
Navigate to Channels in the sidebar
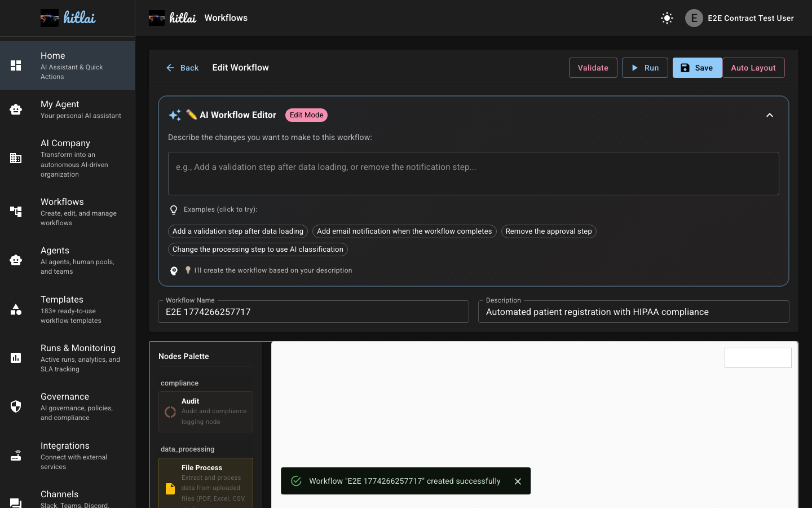[59, 494]
